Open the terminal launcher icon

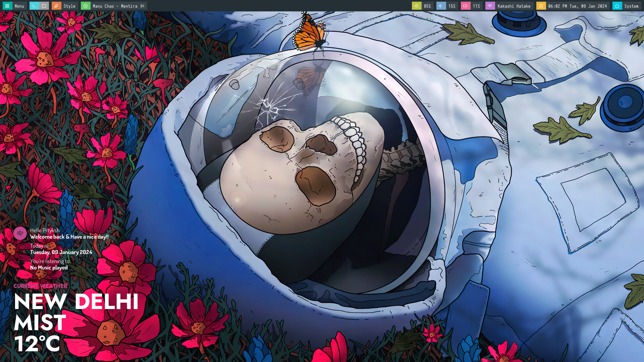34,6
